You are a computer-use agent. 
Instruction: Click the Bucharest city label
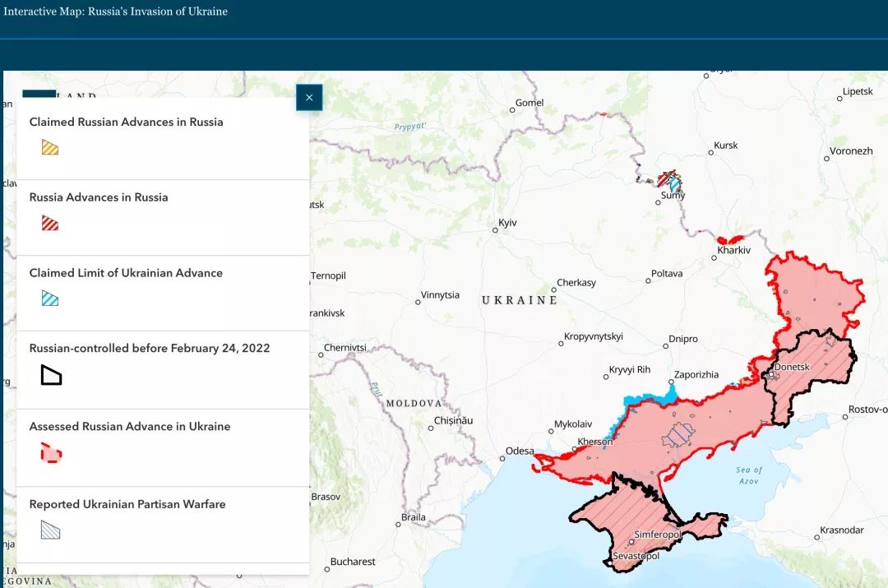click(353, 562)
